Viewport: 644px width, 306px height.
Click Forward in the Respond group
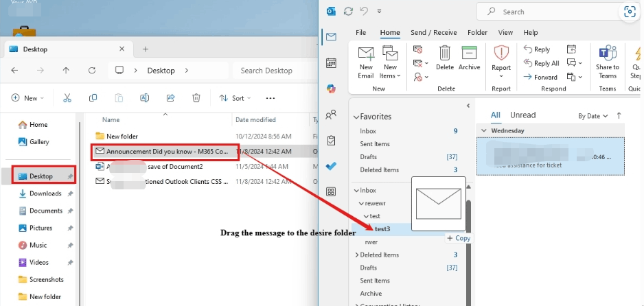click(x=540, y=77)
